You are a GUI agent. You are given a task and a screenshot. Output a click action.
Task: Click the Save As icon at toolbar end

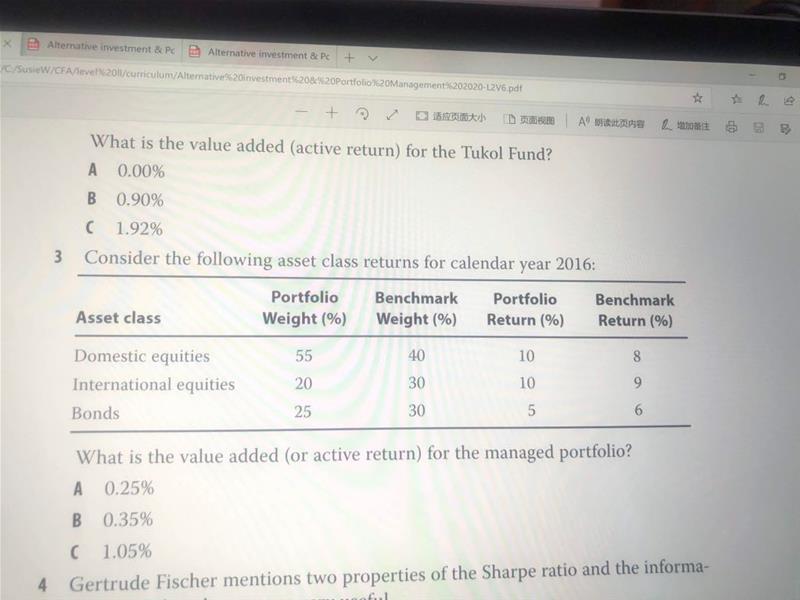coord(784,129)
